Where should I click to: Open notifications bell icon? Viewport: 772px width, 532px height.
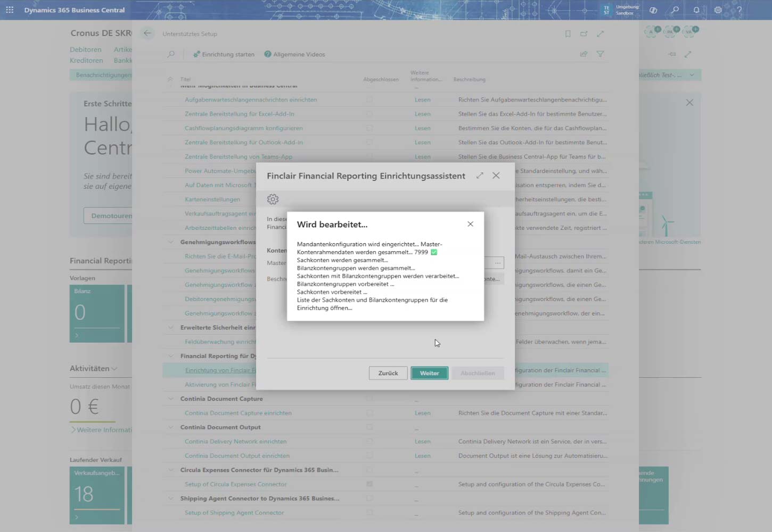point(696,10)
